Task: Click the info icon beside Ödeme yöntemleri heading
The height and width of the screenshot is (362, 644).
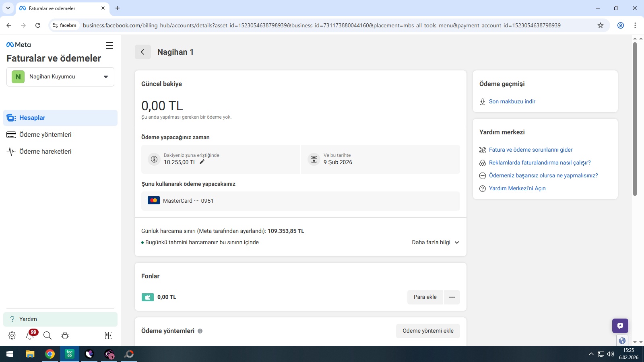Action: [200, 331]
